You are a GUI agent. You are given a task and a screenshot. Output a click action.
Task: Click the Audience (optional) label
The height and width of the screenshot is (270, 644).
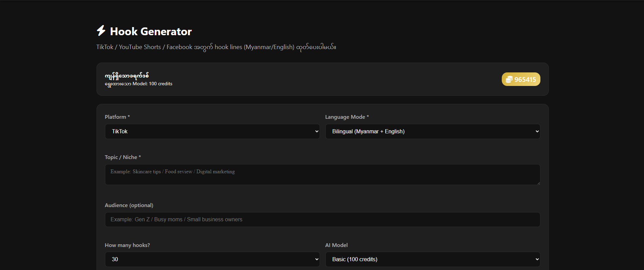[129, 205]
